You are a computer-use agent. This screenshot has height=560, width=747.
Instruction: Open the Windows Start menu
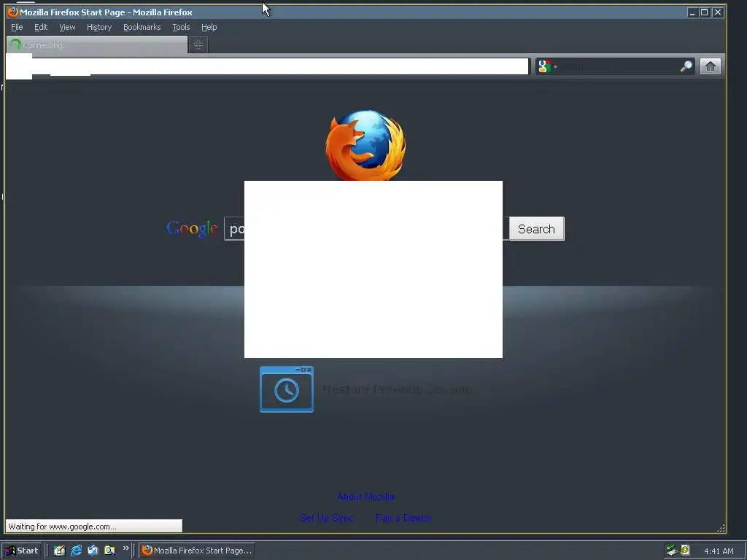pos(21,551)
